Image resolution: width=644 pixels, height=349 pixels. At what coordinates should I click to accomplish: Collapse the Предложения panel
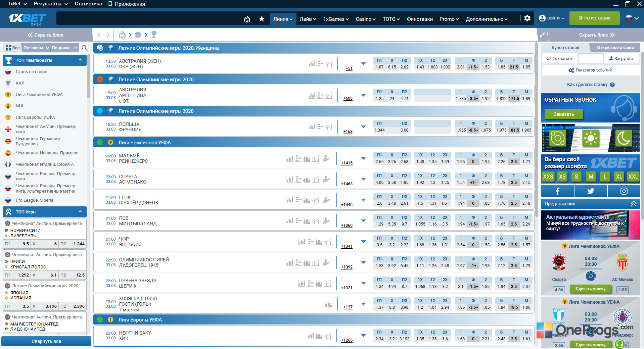tap(633, 204)
